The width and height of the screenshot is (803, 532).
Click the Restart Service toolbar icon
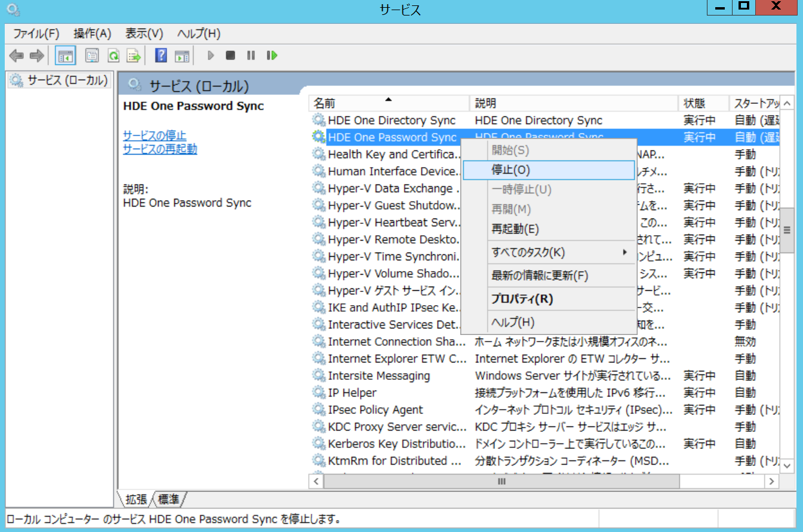point(272,56)
